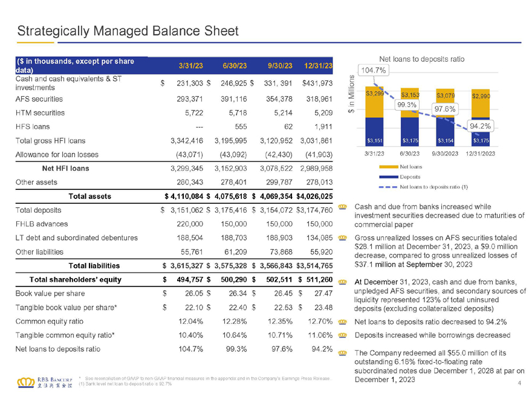This screenshot has height=399, width=532.
Task: Click the total assets value $4,026,025
Action: [314, 196]
